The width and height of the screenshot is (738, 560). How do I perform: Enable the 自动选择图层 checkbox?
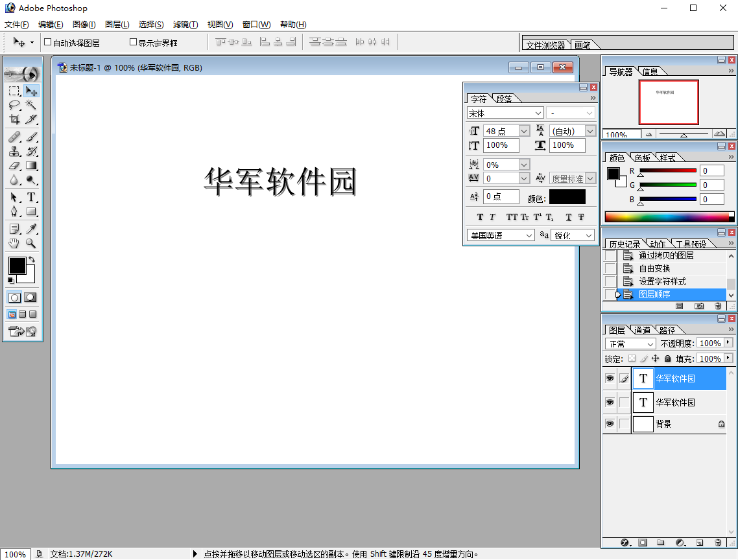click(x=47, y=42)
